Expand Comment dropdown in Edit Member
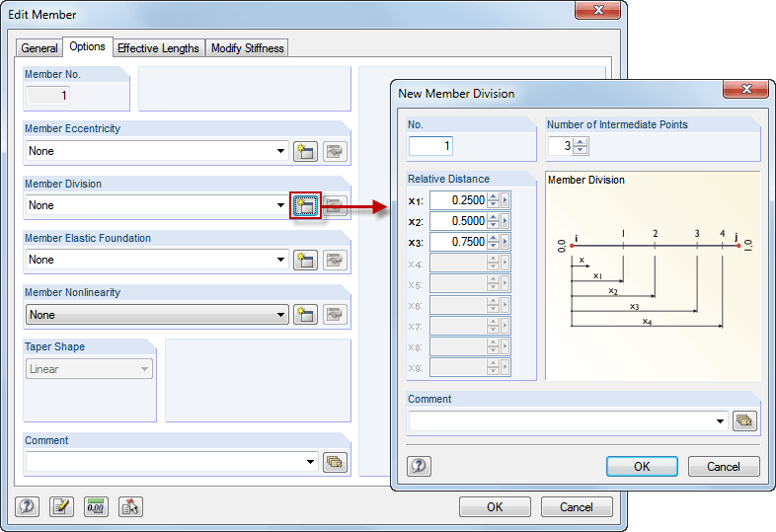Viewport: 776px width, 532px height. click(x=310, y=462)
